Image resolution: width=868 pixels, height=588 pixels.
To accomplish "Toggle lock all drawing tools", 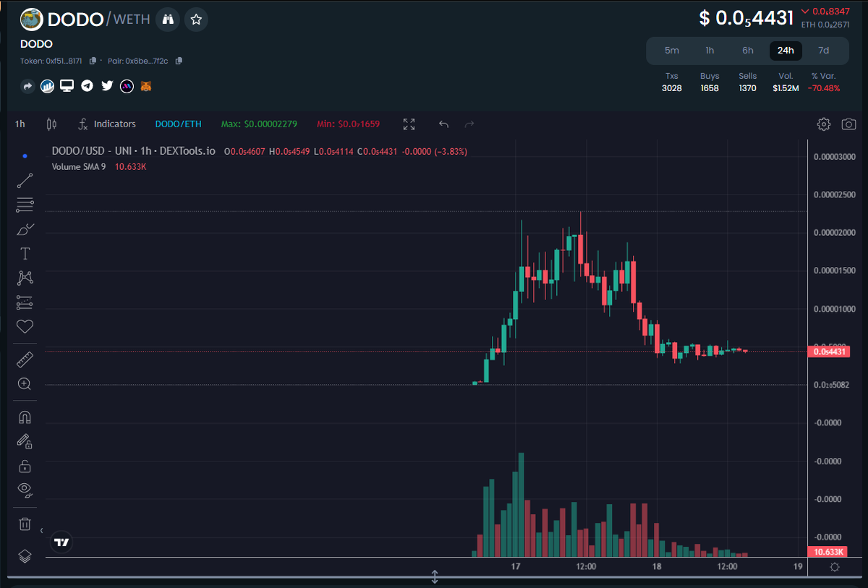I will pos(25,466).
